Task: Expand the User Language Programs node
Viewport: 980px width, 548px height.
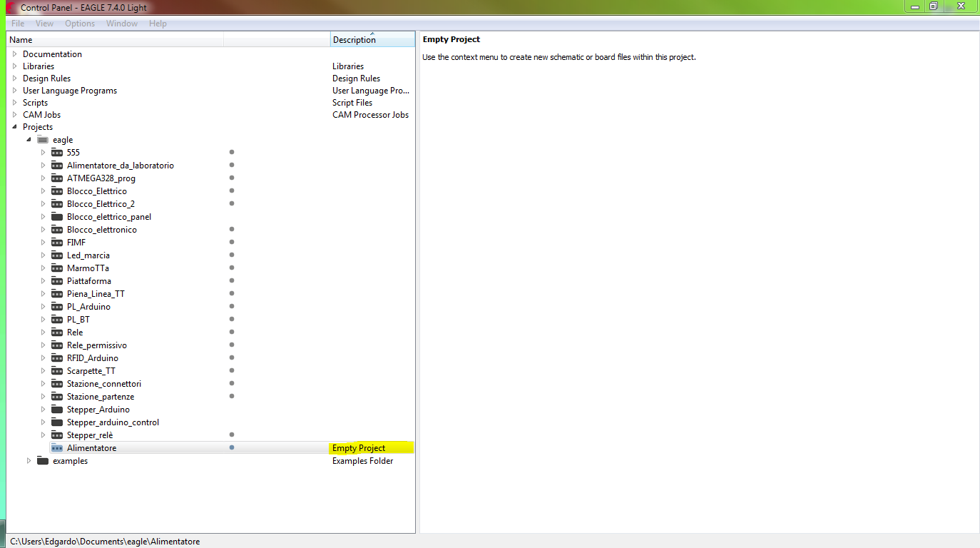Action: pos(14,91)
